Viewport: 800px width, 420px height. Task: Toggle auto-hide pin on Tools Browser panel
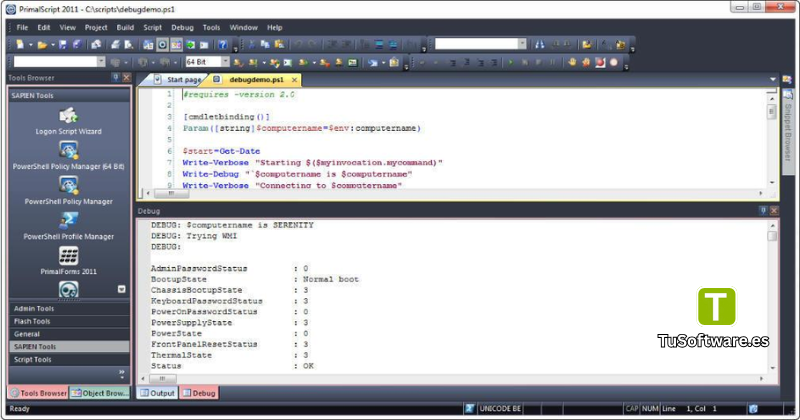(x=116, y=78)
